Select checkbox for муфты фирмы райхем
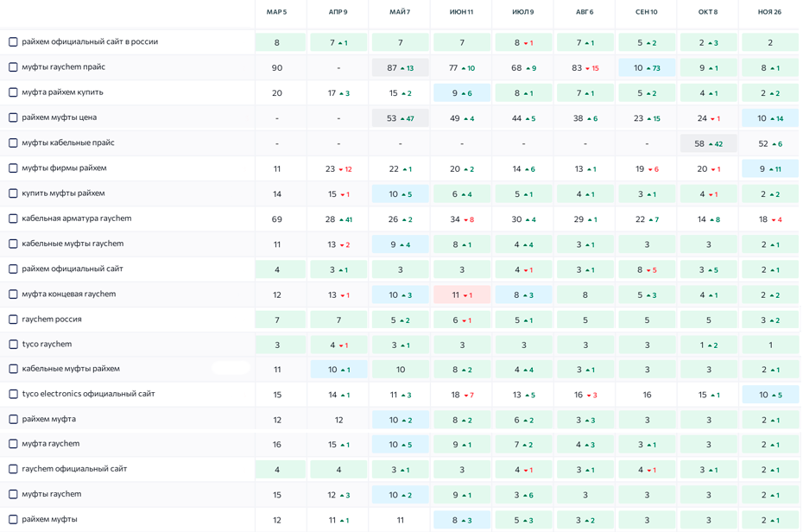The height and width of the screenshot is (532, 803). [x=13, y=168]
